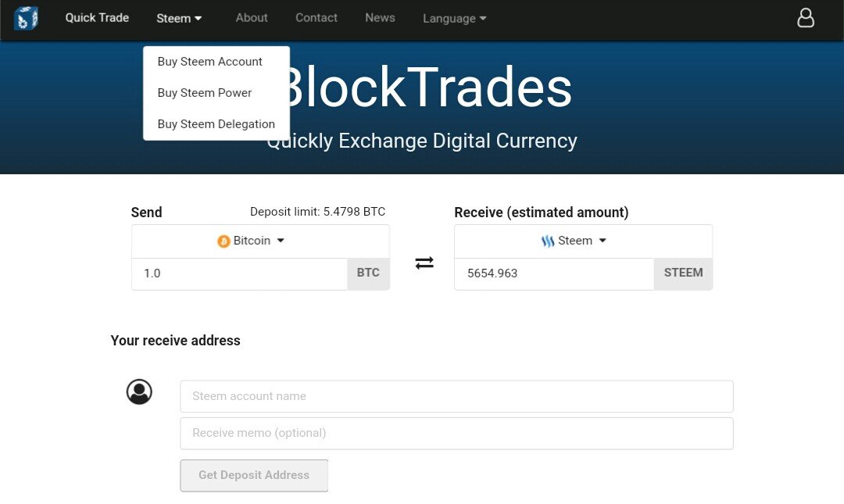
Task: Focus the send amount field showing 1.0
Action: click(x=240, y=273)
